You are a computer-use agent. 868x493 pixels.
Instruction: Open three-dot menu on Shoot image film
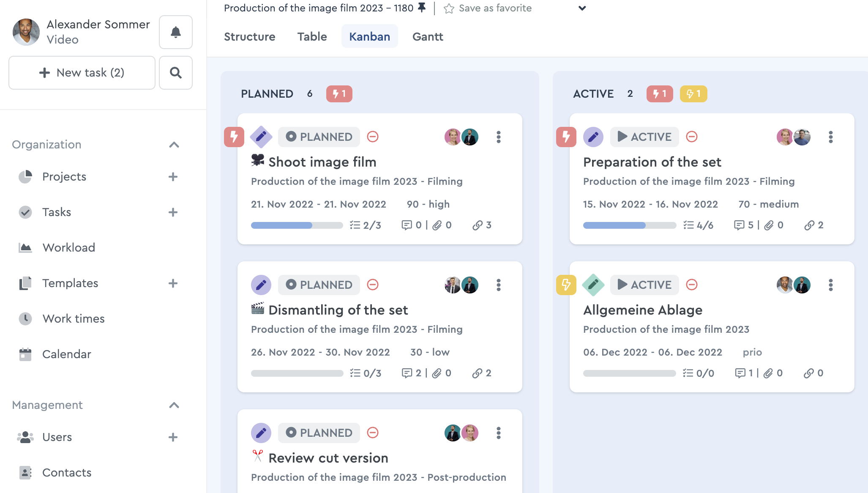499,137
